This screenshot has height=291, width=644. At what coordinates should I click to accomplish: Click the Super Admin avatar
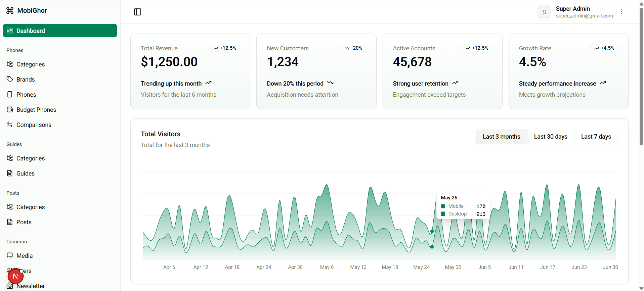[x=544, y=12]
